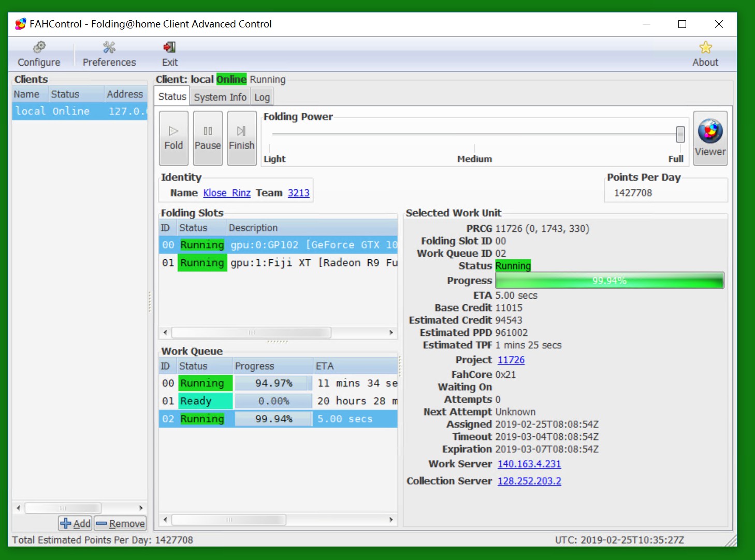This screenshot has height=560, width=755.
Task: Click Work Queue Progress column header
Action: coord(272,366)
